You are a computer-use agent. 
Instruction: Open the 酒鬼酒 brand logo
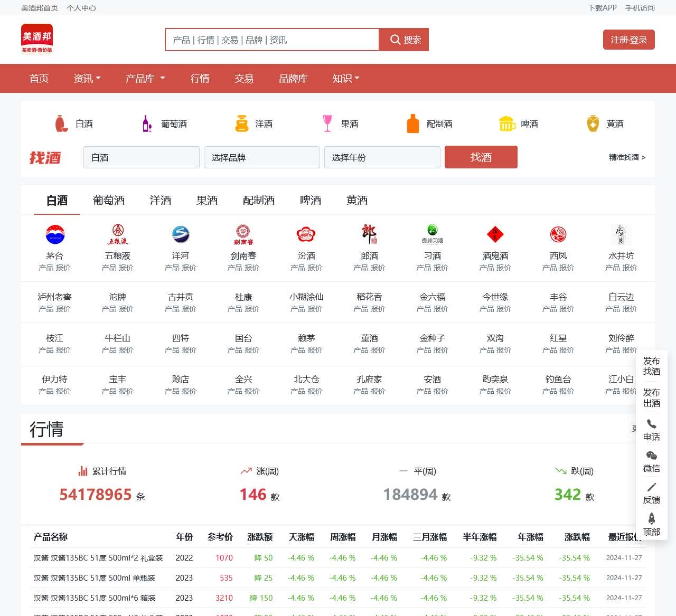pos(495,234)
